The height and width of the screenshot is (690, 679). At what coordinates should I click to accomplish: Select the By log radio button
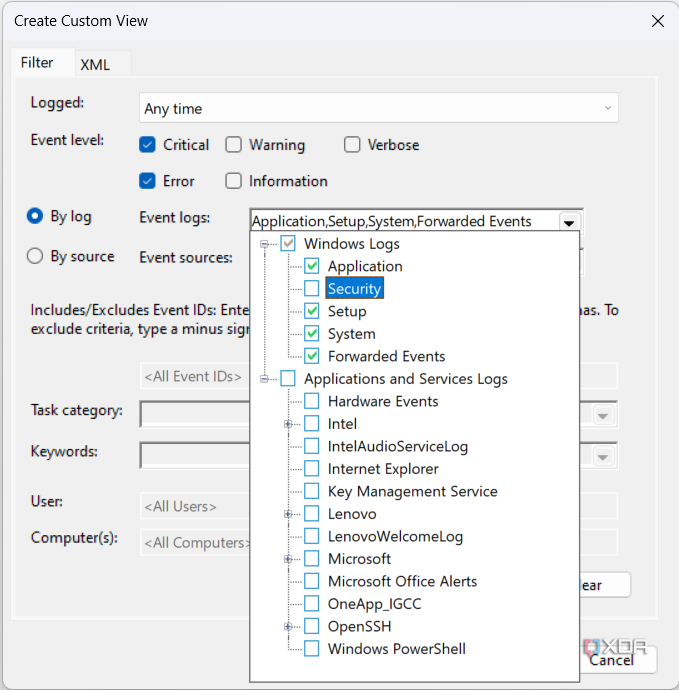coord(35,216)
